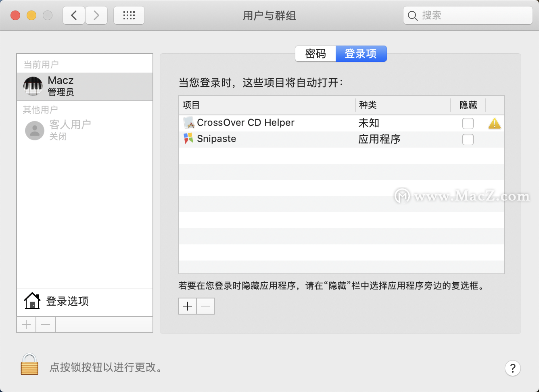Add a user with sidebar plus button
The width and height of the screenshot is (539, 392).
[x=26, y=325]
